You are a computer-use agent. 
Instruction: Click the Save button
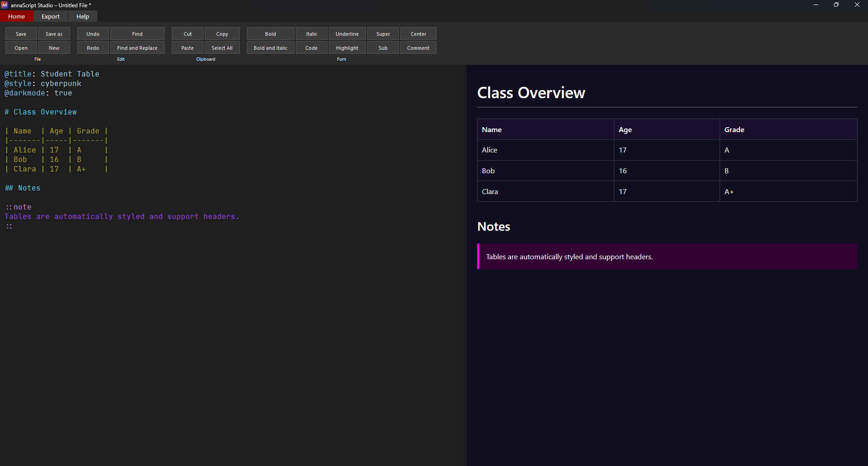[21, 34]
